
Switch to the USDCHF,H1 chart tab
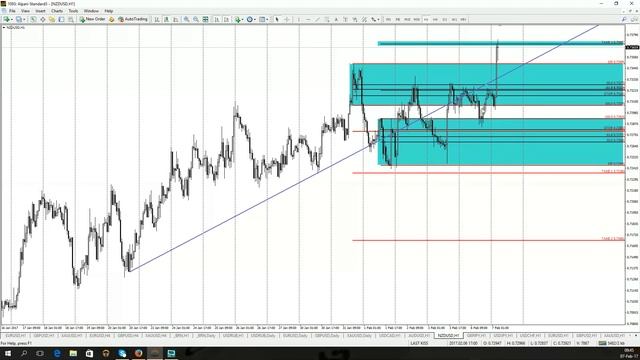531,336
